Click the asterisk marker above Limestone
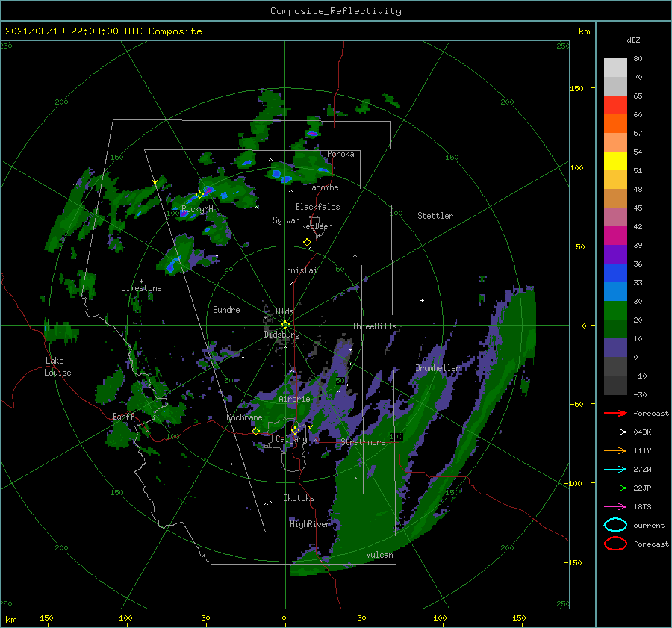The height and width of the screenshot is (628, 672). pyautogui.click(x=141, y=282)
